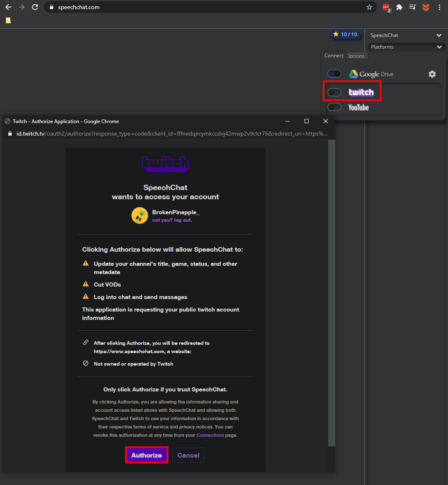Switch to the Options tab

point(356,56)
